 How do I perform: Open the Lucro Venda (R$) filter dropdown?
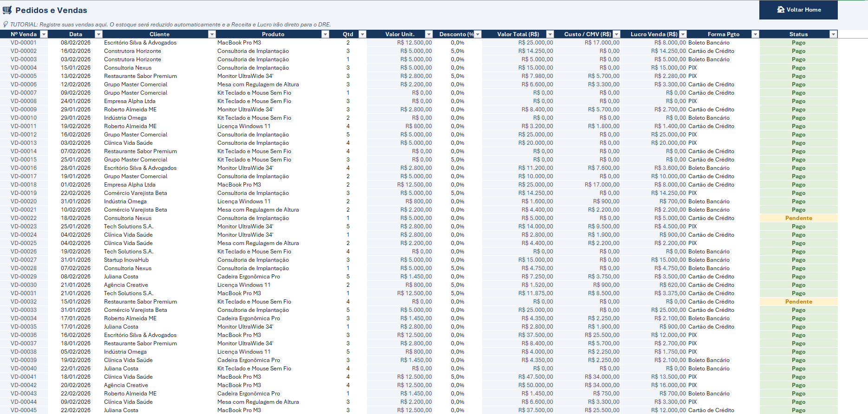click(683, 34)
